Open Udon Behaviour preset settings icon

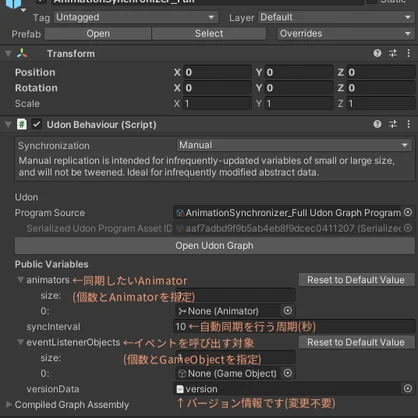(393, 124)
